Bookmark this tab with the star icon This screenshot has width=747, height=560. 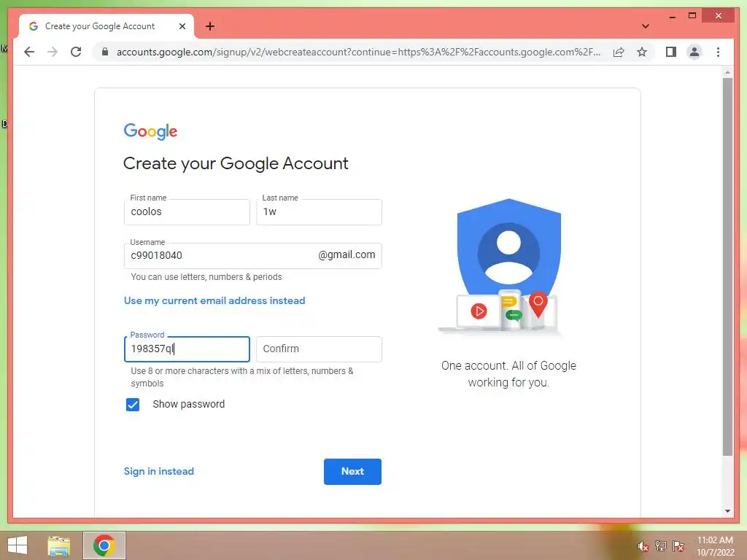[642, 52]
